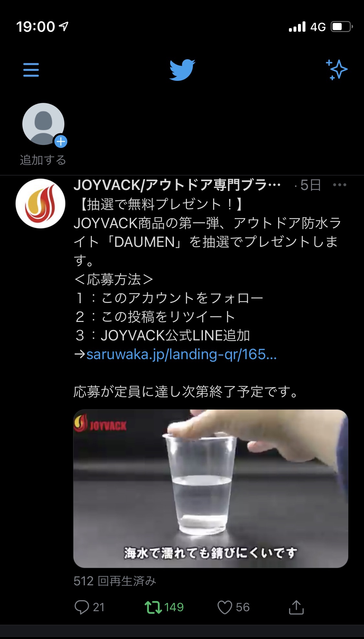Play the water cup video
Screen dimensions: 364x639
click(x=211, y=489)
